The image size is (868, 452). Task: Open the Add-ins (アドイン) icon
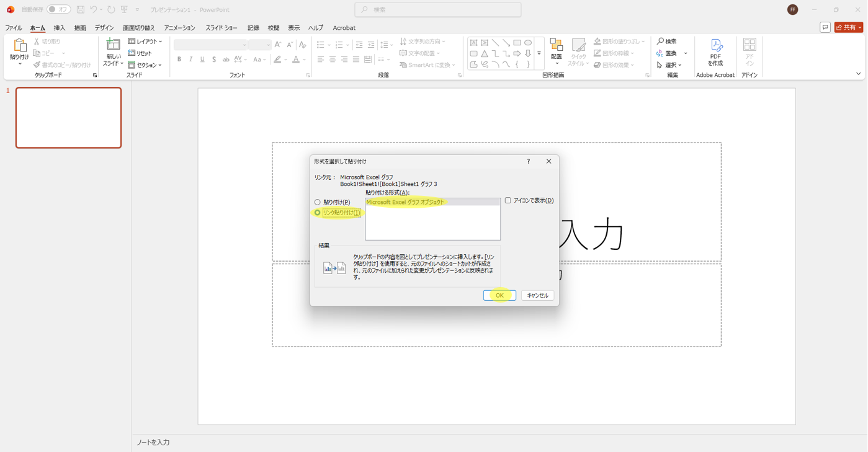[x=749, y=46]
